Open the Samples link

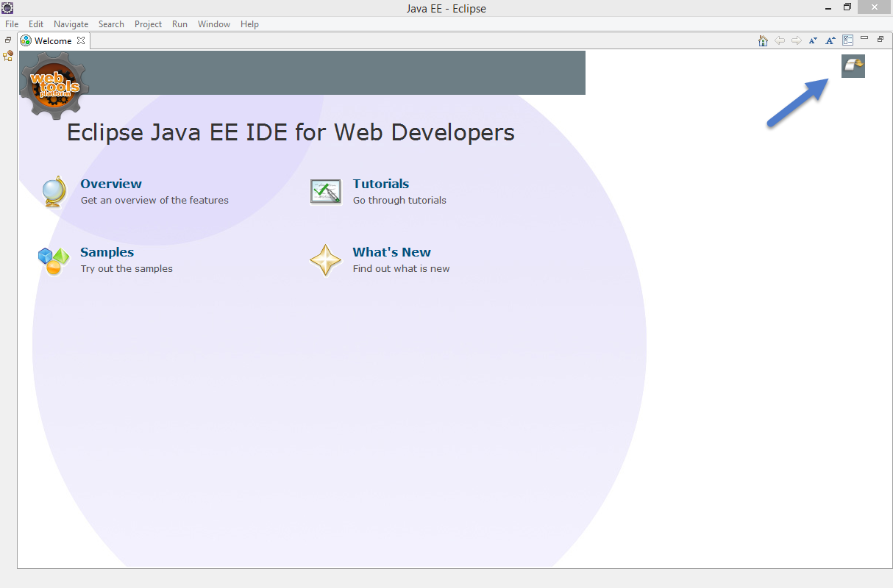pos(107,252)
